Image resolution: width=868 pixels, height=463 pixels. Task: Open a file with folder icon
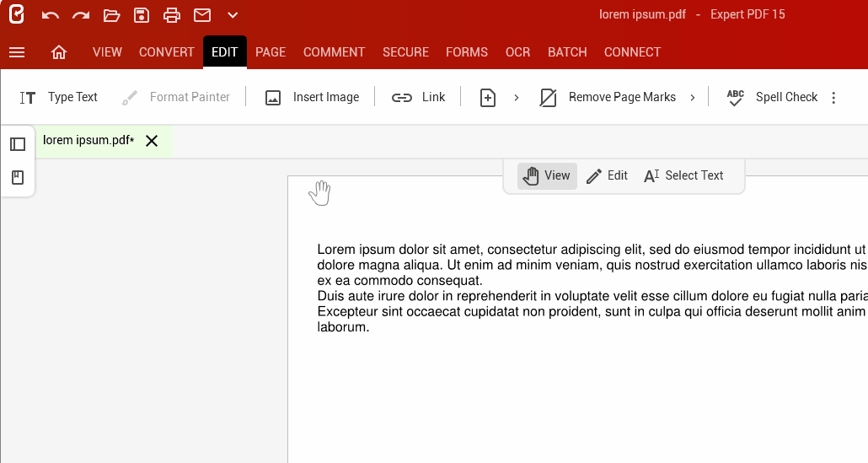(111, 15)
